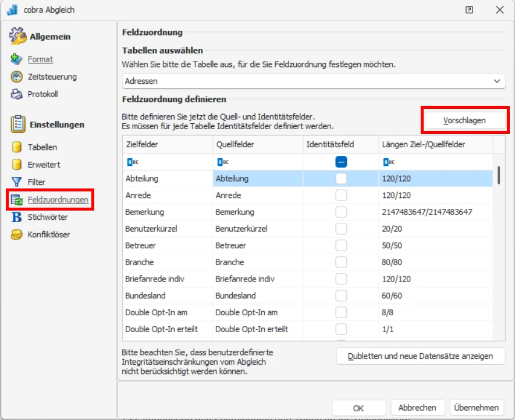Viewport: 515px width, 420px height.
Task: Select Zielfelder cell Briefanrede indiv
Action: (x=168, y=279)
